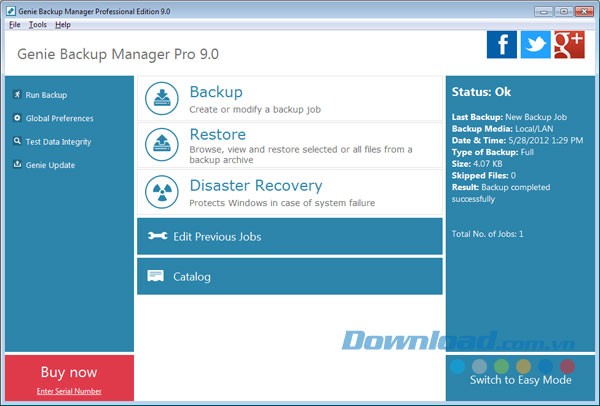
Task: Minimize the Genie Backup Manager window
Action: [543, 11]
